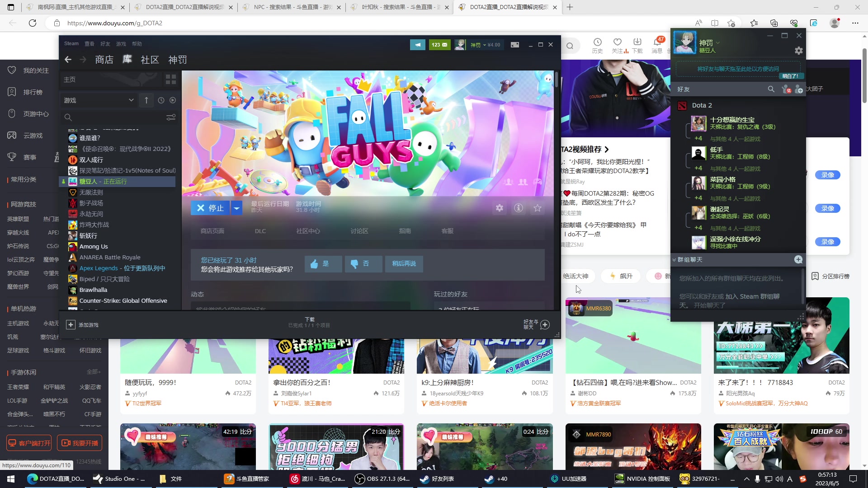Switch to the 社区 tab in Steam
The width and height of the screenshot is (868, 488).
(150, 60)
